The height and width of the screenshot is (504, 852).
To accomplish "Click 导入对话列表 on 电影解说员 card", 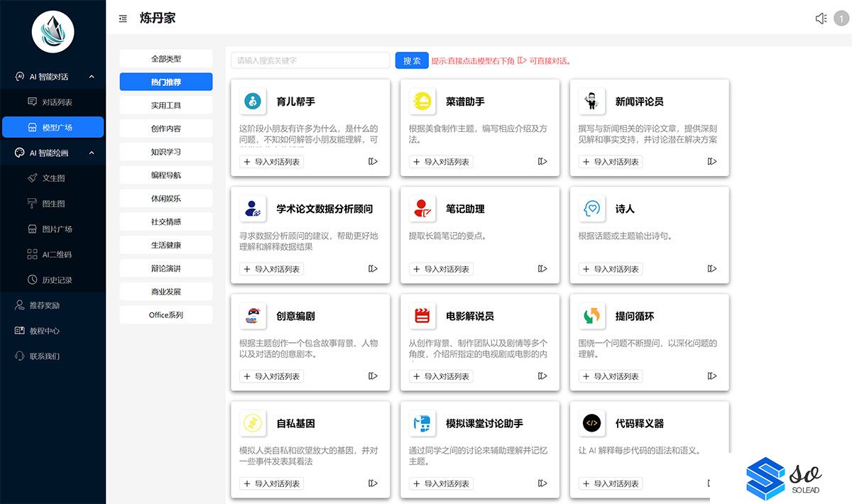I will [x=441, y=376].
